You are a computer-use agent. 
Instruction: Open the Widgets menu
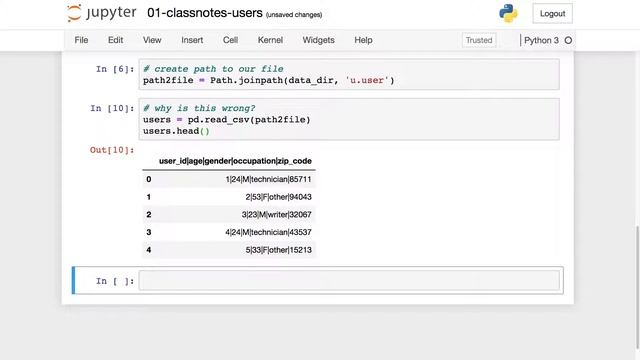tap(318, 40)
